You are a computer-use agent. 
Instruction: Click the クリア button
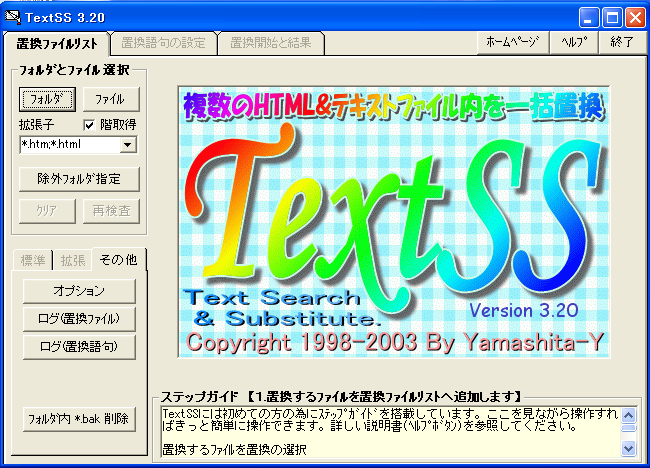[47, 211]
